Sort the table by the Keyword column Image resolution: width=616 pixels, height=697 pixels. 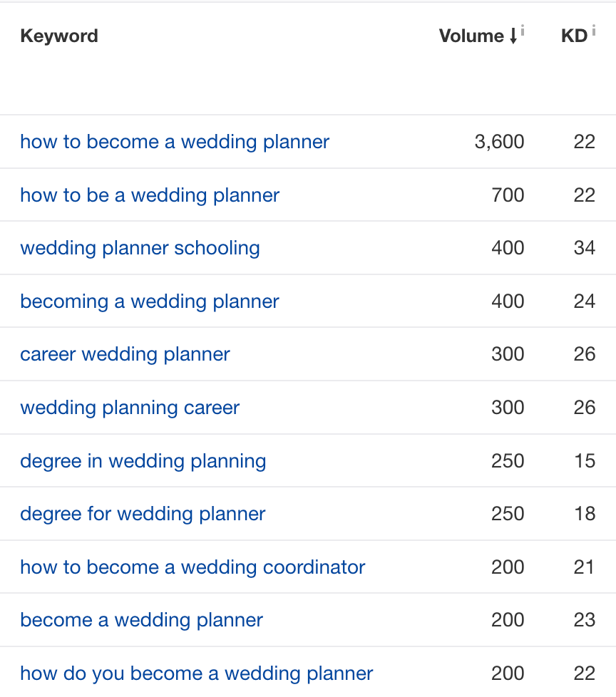coord(59,36)
